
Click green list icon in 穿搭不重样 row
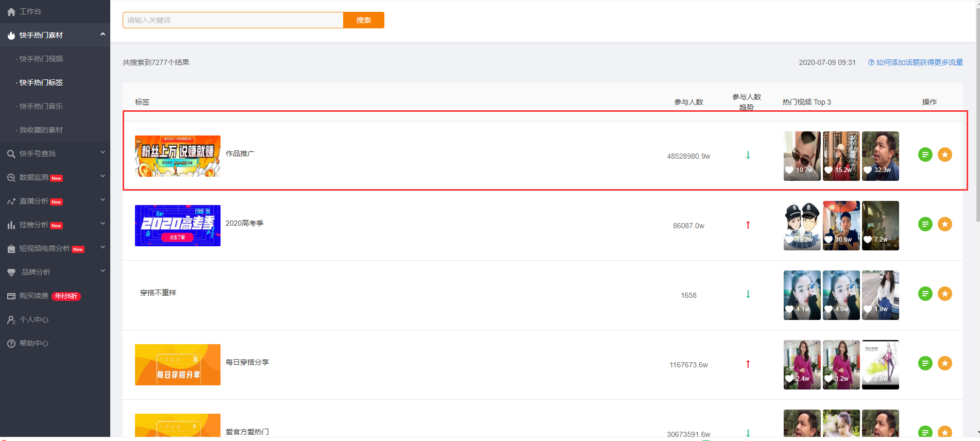click(x=925, y=294)
